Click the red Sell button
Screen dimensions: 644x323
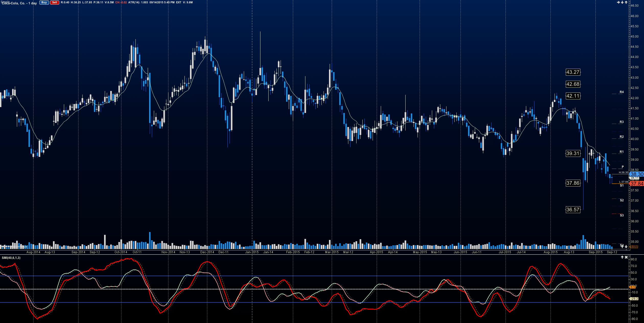pos(54,3)
